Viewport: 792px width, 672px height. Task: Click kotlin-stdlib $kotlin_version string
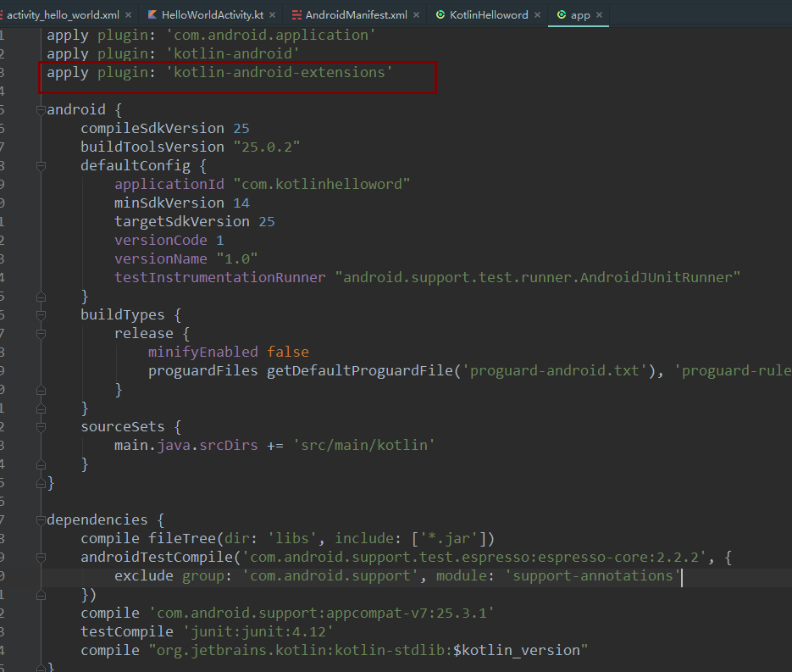(368, 650)
